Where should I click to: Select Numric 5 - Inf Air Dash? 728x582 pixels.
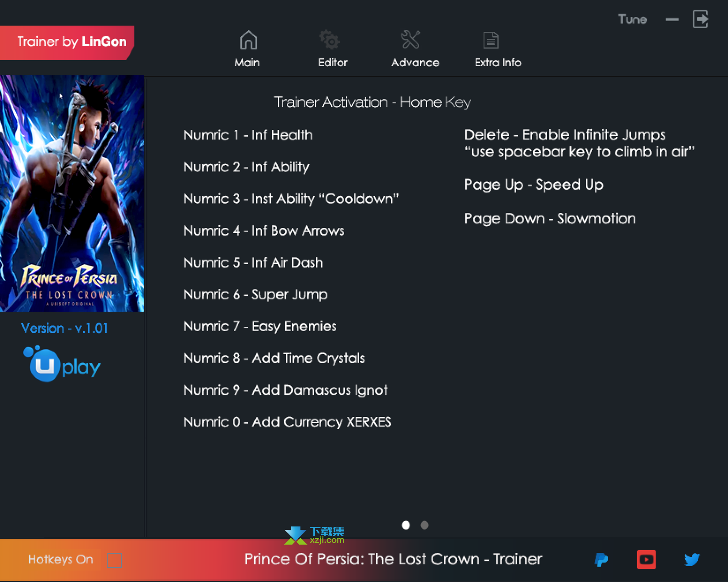[253, 262]
